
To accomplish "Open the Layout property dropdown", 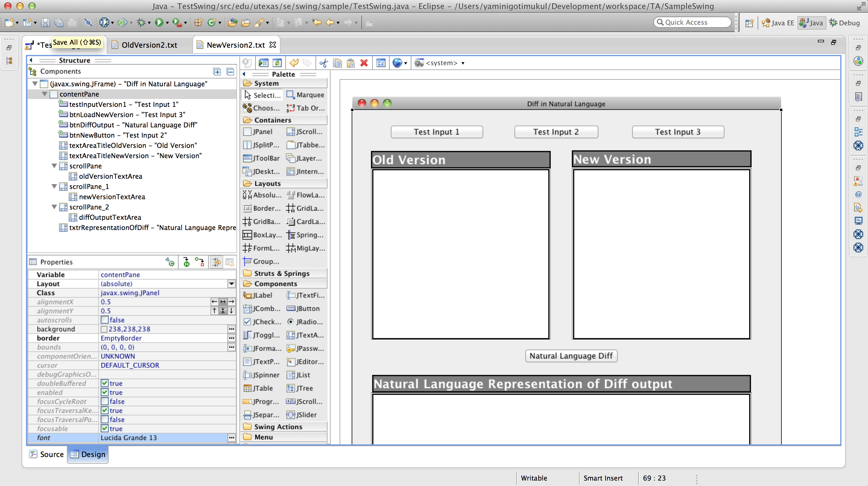I will click(232, 284).
